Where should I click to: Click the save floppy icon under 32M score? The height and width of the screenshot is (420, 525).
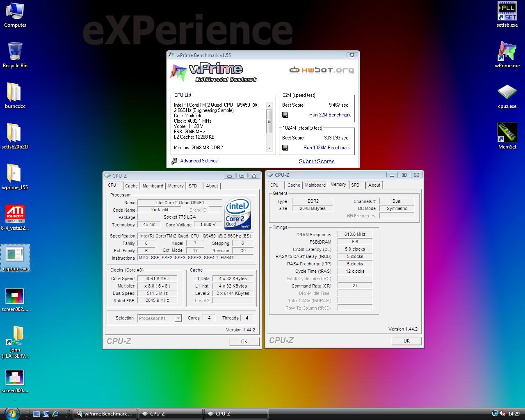[x=285, y=115]
